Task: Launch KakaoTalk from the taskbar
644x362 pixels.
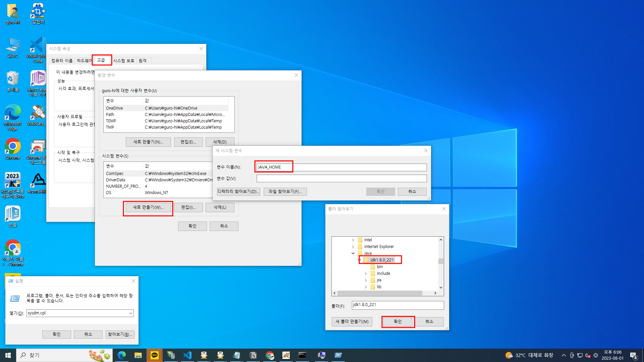Action: coord(154,355)
